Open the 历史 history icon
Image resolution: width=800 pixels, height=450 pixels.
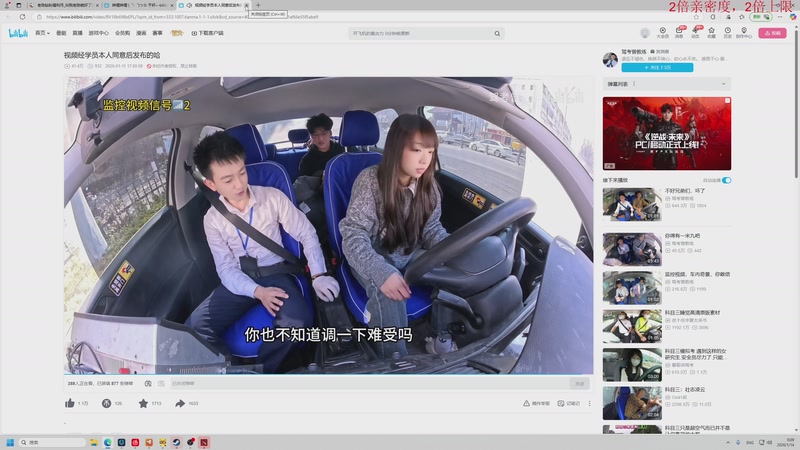pyautogui.click(x=728, y=33)
